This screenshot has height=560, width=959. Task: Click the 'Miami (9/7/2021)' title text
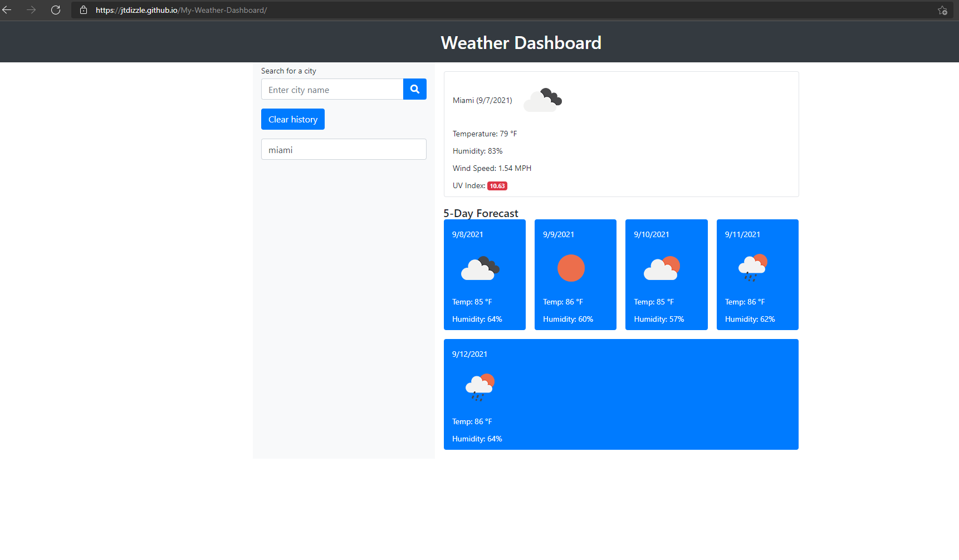pos(482,100)
